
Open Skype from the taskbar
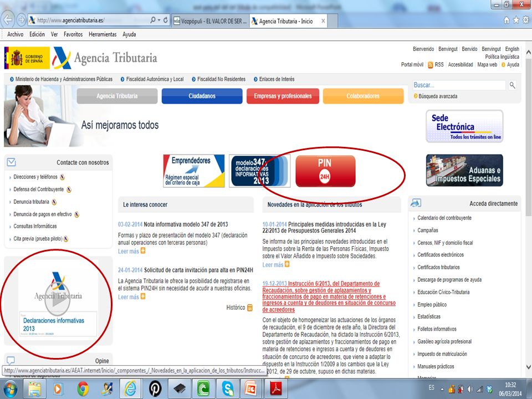(227, 389)
